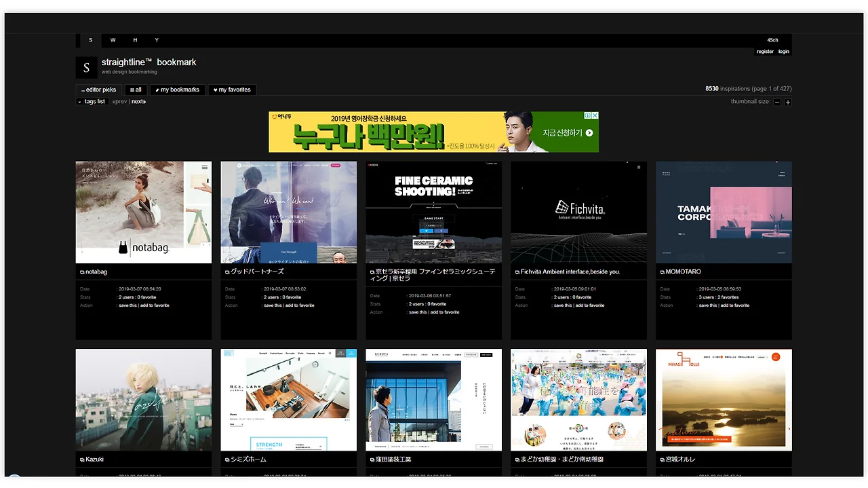Switch to my favorites tab
The width and height of the screenshot is (868, 488).
232,90
